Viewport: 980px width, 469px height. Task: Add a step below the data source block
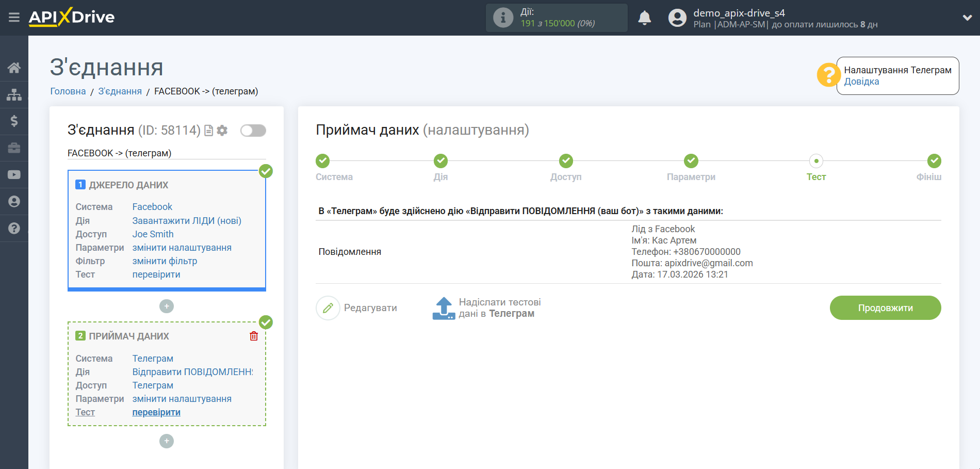pyautogui.click(x=166, y=306)
